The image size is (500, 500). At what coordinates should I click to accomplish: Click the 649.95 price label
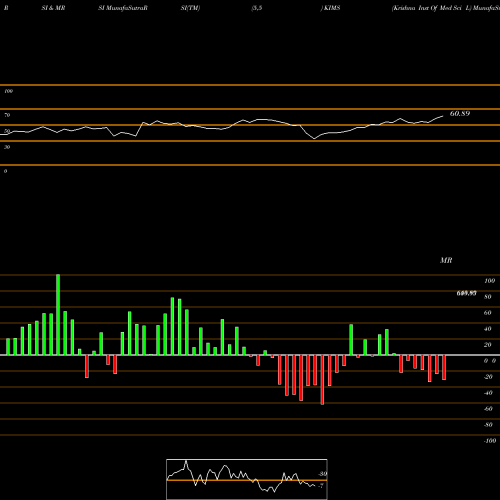pyautogui.click(x=466, y=293)
